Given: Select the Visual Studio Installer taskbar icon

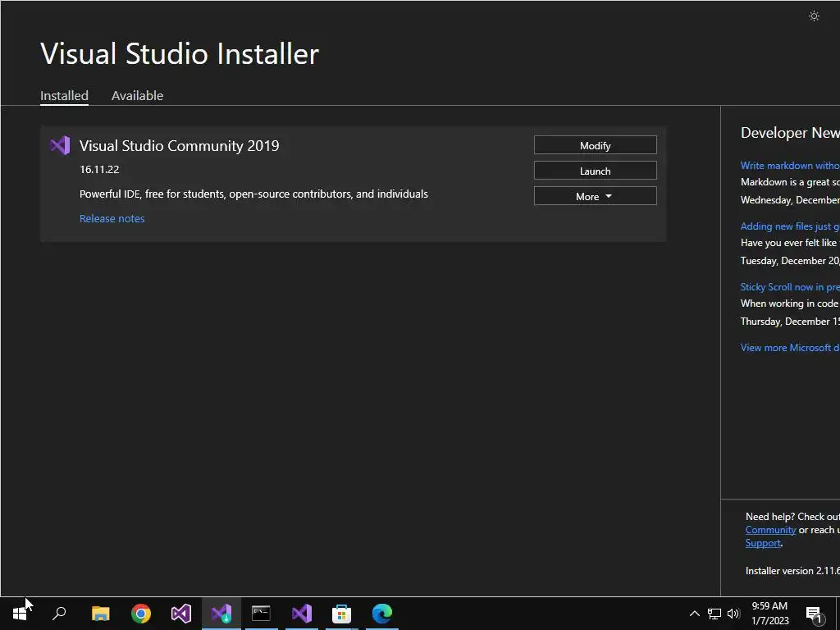Looking at the screenshot, I should (x=221, y=614).
